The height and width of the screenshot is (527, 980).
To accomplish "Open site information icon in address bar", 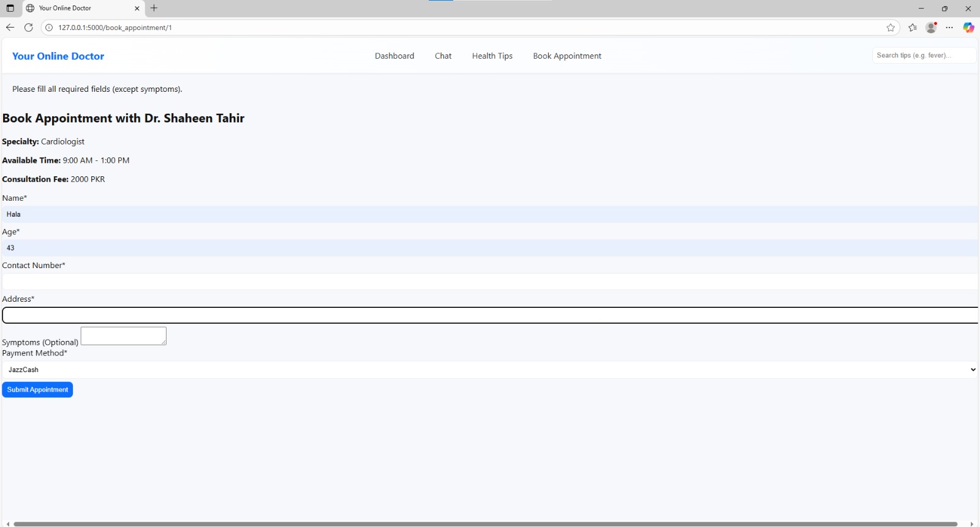I will pyautogui.click(x=49, y=28).
